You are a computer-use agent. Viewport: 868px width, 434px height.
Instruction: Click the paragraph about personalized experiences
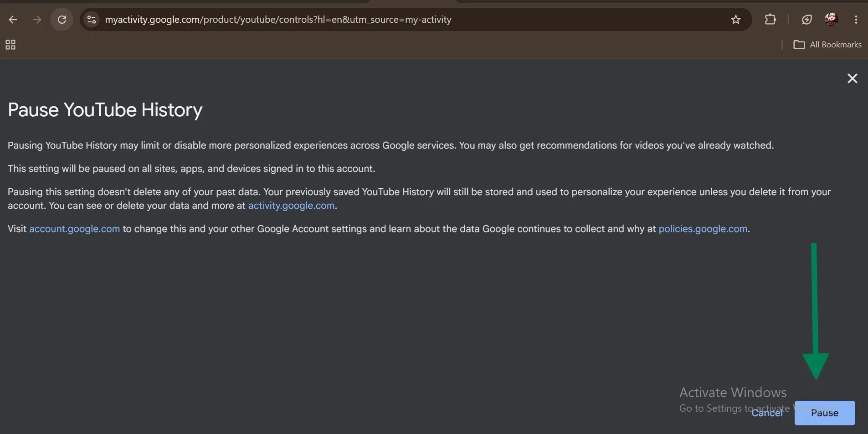[x=391, y=145]
